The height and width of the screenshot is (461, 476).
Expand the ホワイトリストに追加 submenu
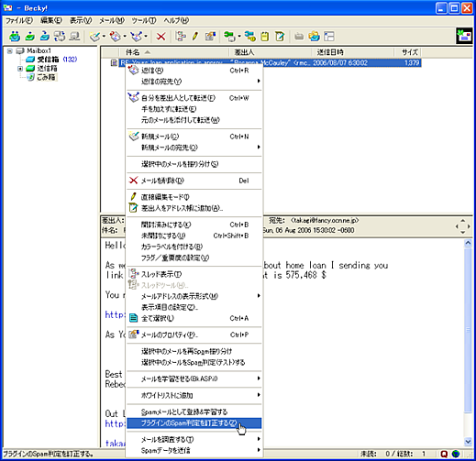click(259, 395)
